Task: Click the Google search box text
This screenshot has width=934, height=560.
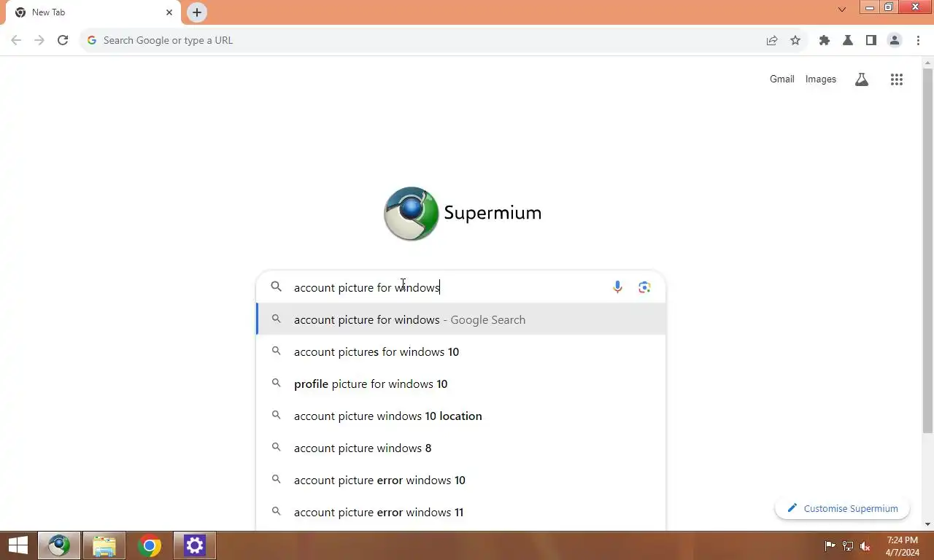Action: 367,287
